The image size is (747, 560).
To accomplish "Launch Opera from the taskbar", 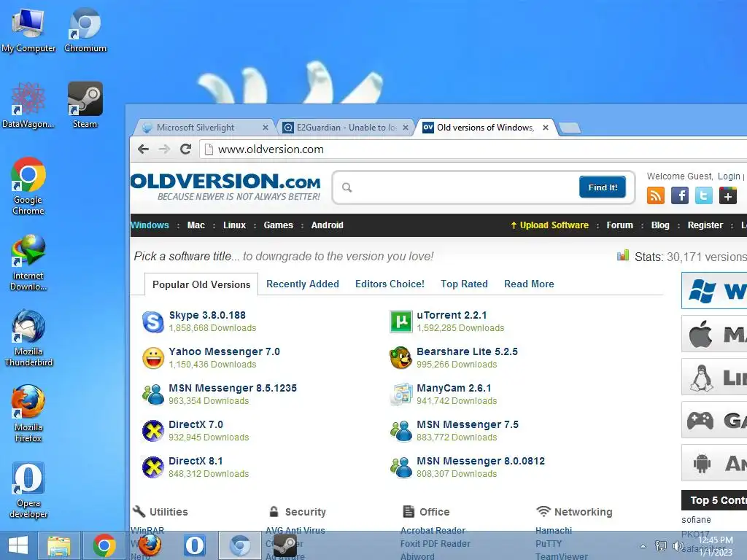I will [x=194, y=545].
